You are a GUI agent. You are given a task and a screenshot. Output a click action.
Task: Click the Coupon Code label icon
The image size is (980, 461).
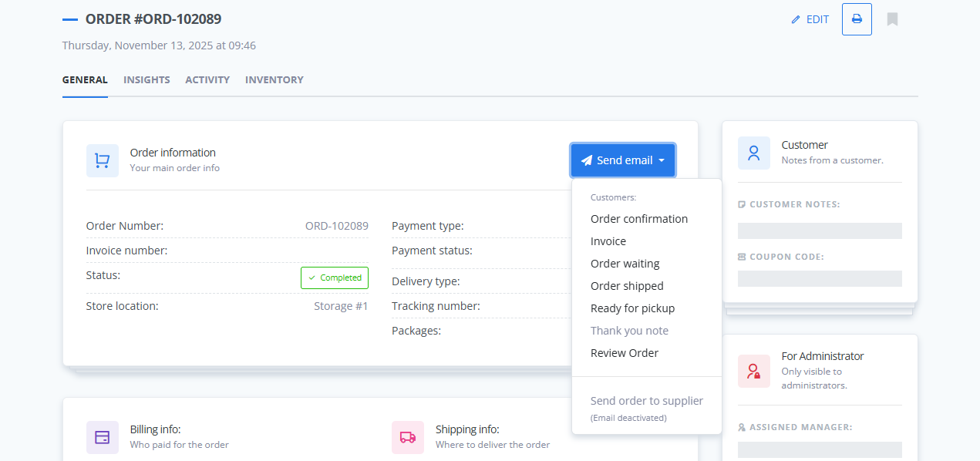[x=741, y=256]
